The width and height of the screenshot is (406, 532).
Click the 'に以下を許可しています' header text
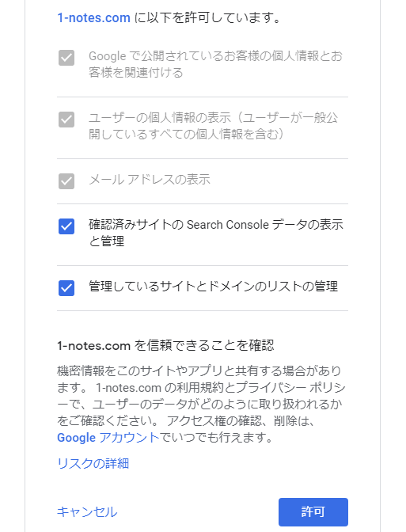pos(207,17)
